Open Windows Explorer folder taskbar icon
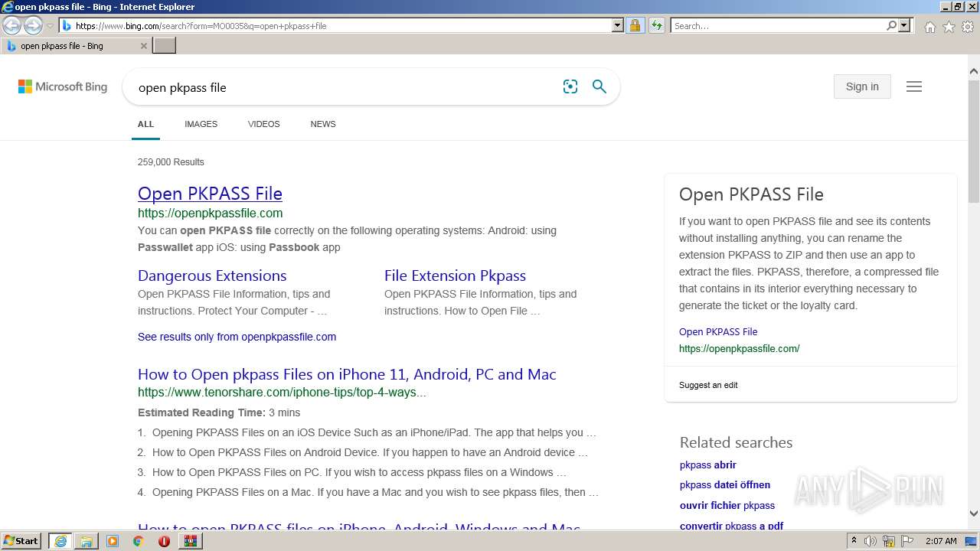The image size is (980, 551). 87,541
